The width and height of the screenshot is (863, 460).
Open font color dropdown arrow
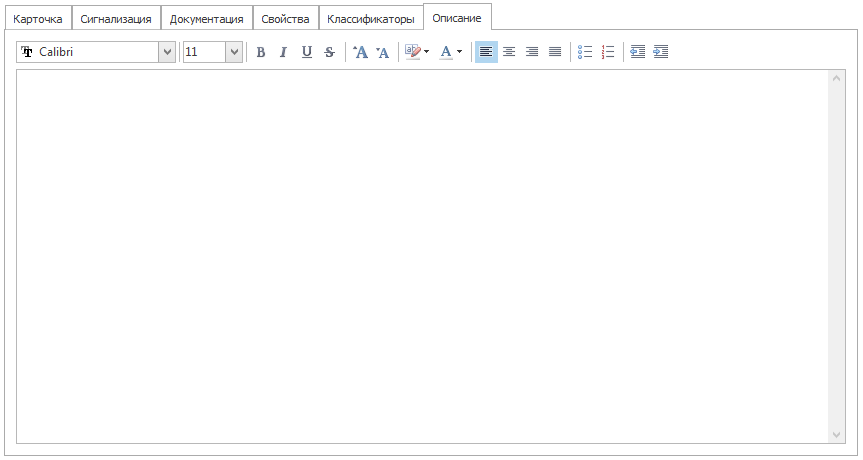(x=460, y=52)
